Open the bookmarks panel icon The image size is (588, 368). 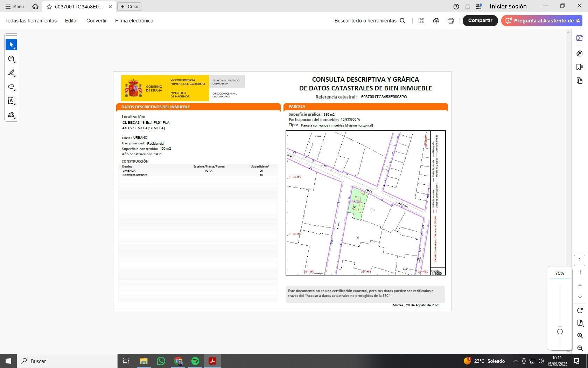tap(580, 67)
